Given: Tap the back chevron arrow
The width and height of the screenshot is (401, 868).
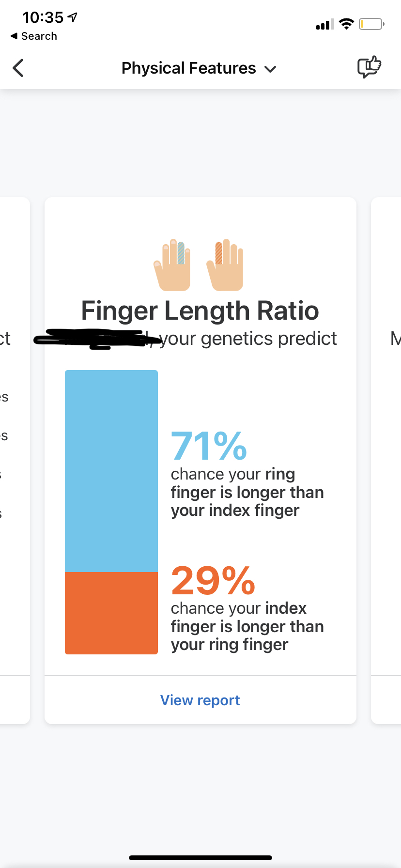Looking at the screenshot, I should (x=18, y=68).
